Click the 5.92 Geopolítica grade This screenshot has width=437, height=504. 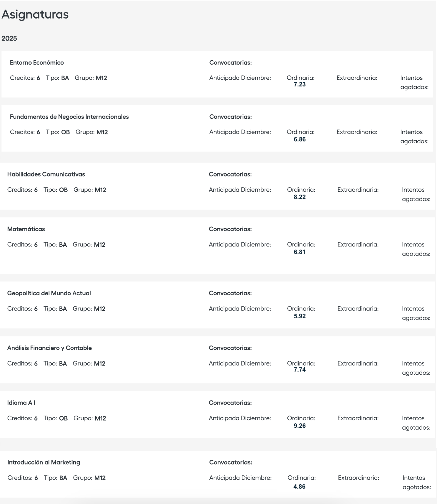pos(300,316)
